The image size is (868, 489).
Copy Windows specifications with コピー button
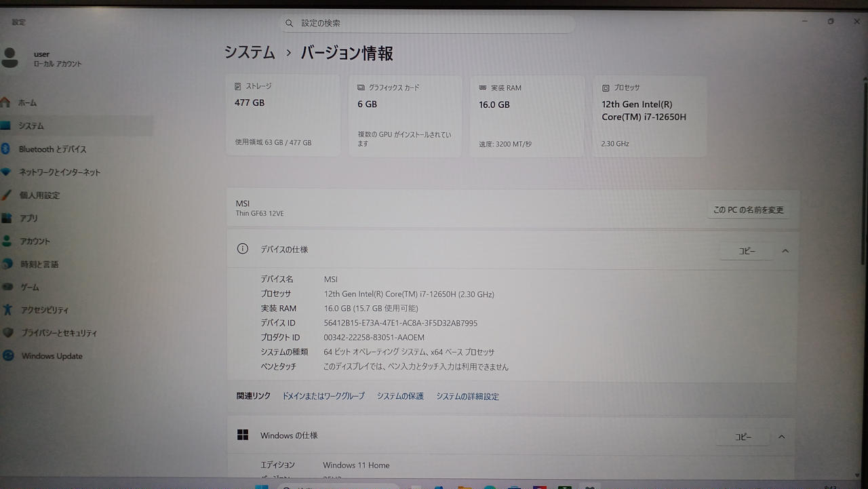743,437
